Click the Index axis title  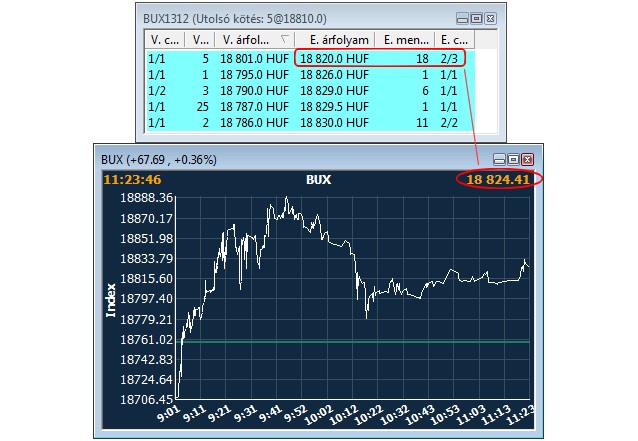(111, 300)
